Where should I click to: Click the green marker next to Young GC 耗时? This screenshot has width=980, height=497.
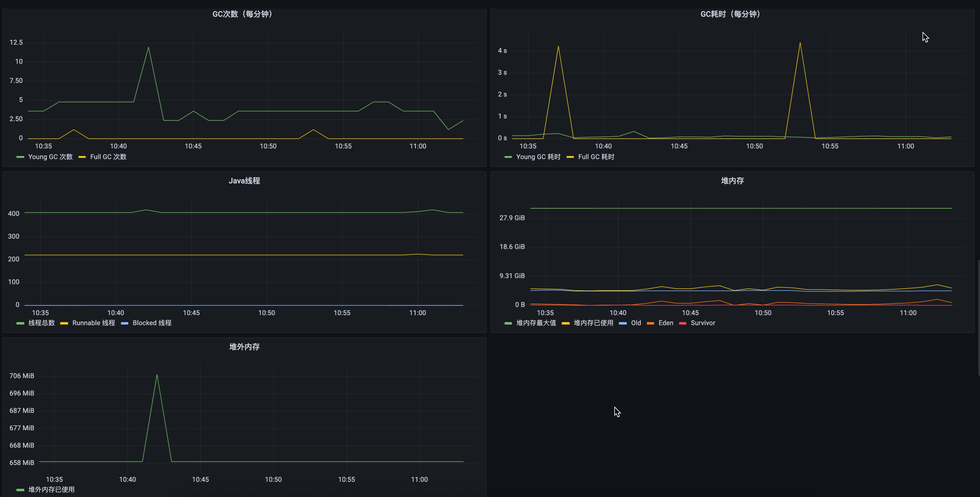click(508, 157)
